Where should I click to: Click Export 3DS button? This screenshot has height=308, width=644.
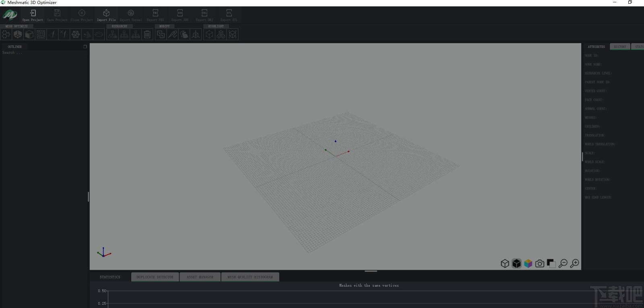(180, 15)
